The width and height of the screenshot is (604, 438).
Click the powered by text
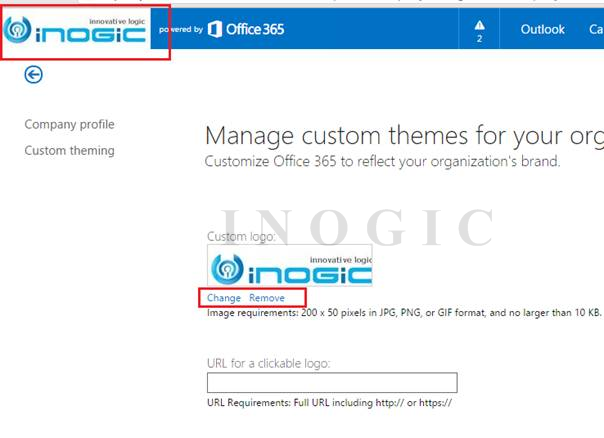[181, 30]
